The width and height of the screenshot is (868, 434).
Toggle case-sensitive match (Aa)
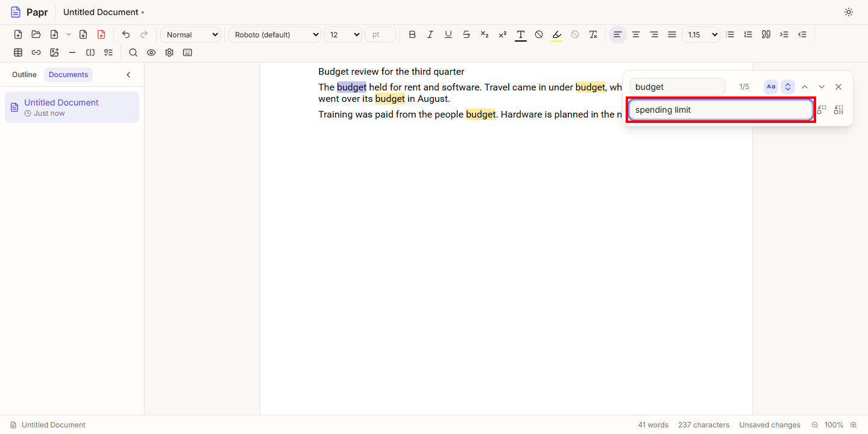pyautogui.click(x=771, y=87)
